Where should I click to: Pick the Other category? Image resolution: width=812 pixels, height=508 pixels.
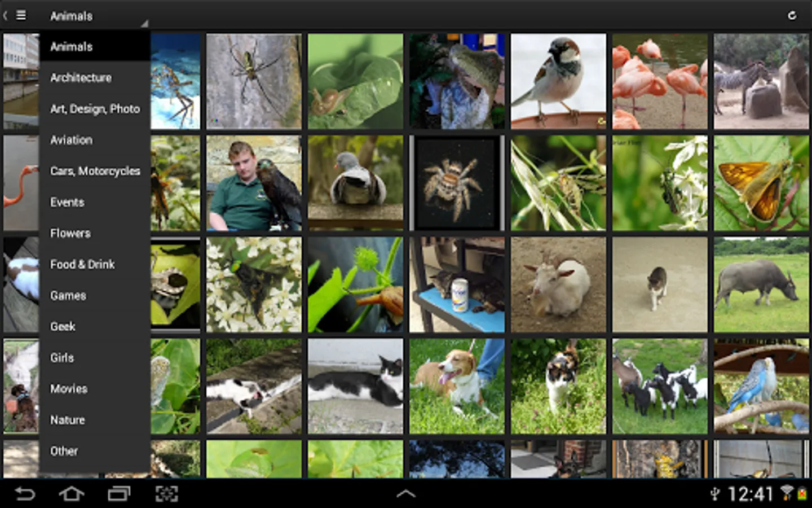95,450
